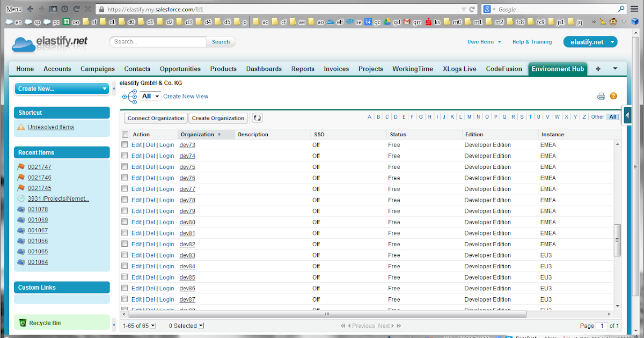The image size is (644, 338).
Task: Open the 0 Selected dropdown
Action: coord(186,326)
